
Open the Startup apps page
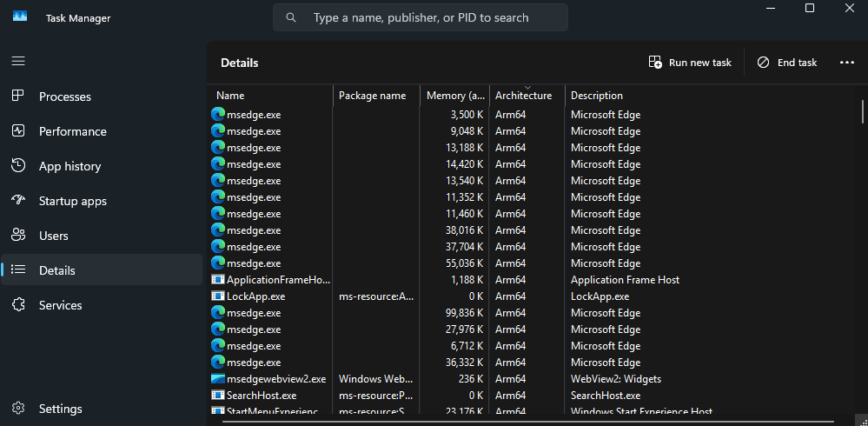pos(102,201)
